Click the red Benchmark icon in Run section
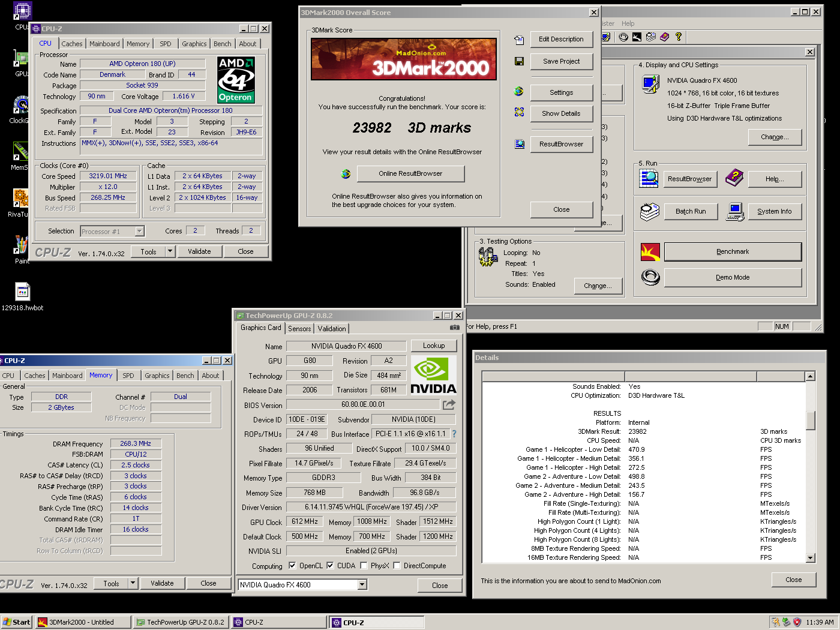 point(650,252)
